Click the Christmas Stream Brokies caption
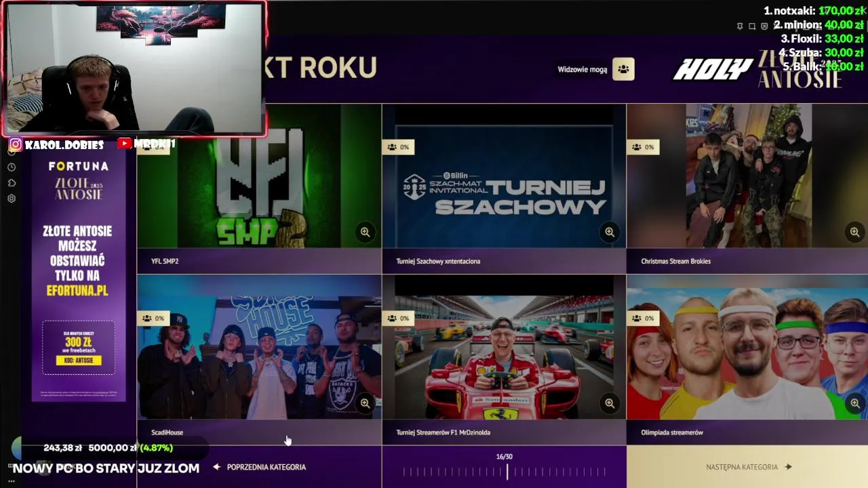The height and width of the screenshot is (488, 868). coord(675,261)
